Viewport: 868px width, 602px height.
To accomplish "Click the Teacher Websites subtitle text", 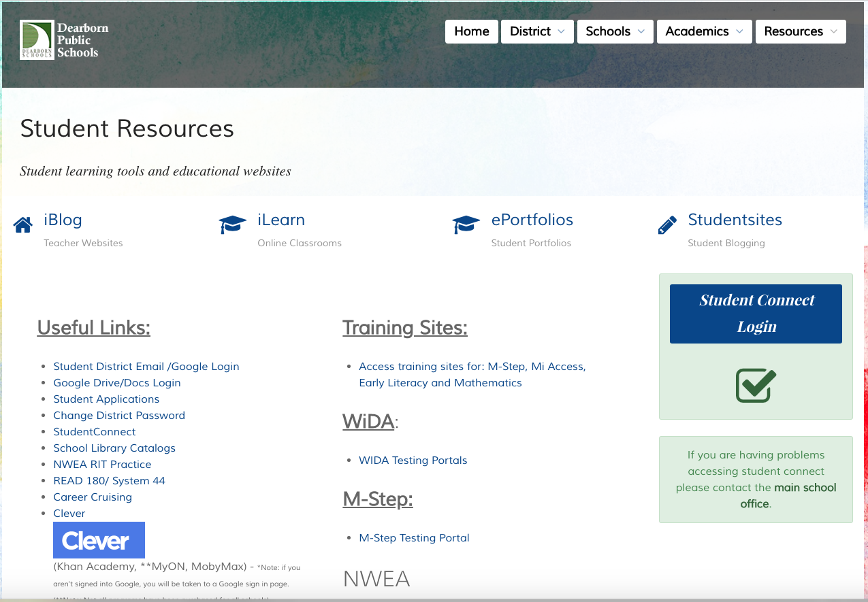I will pyautogui.click(x=83, y=243).
